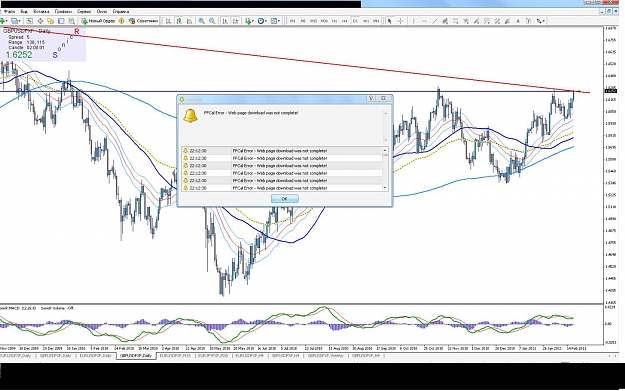Image resolution: width=625 pixels, height=391 pixels.
Task: Switch to the EURUSD M15 chart tab
Action: tap(175, 356)
